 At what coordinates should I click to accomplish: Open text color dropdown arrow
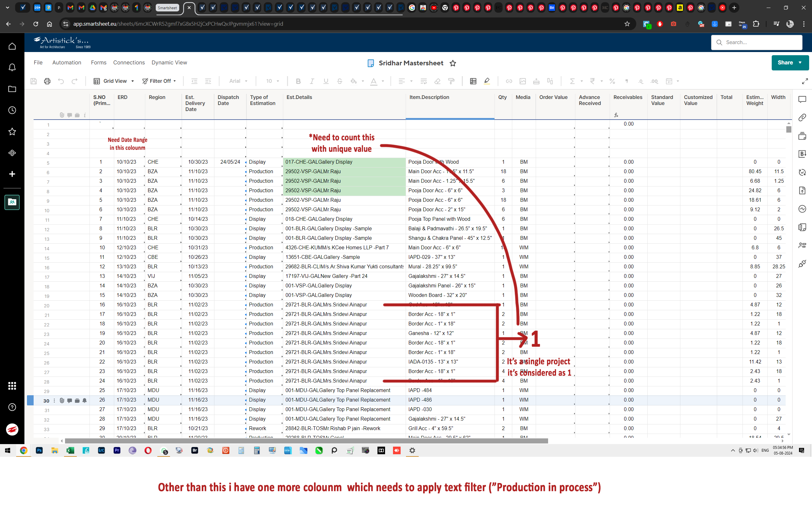383,81
